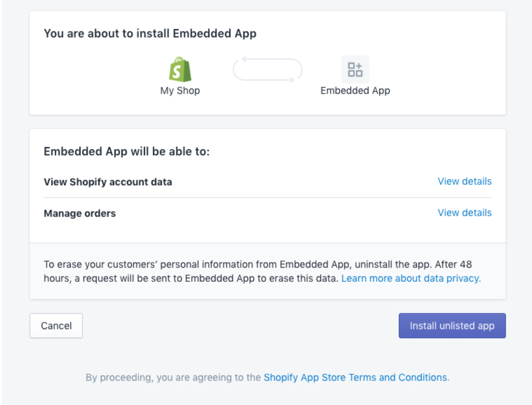Open Learn more about data privacy
This screenshot has height=405, width=532.
411,278
